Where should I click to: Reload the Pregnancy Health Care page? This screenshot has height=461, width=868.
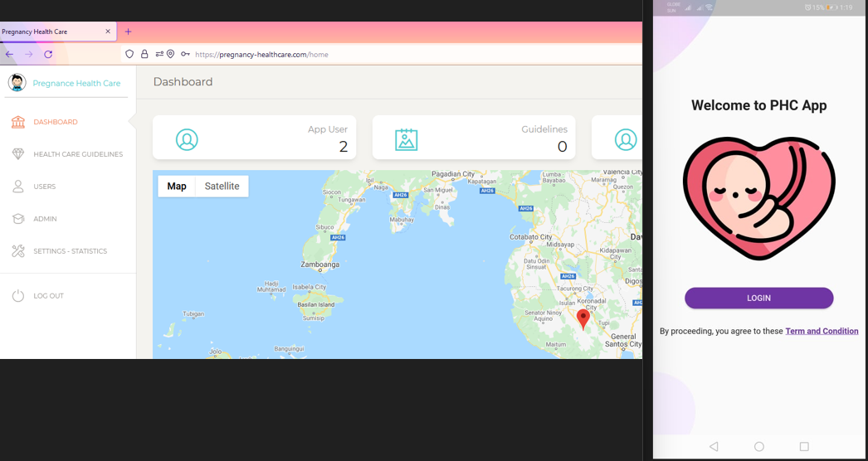pos(48,54)
